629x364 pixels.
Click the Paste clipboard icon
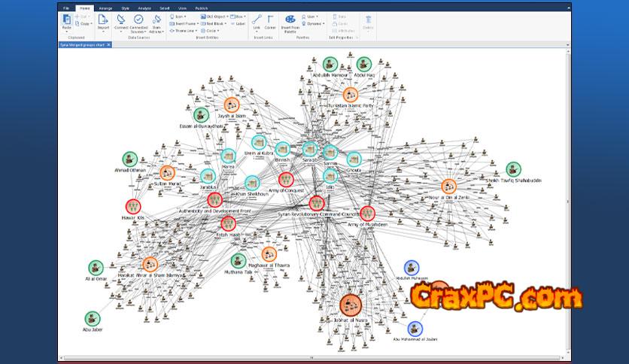pyautogui.click(x=67, y=20)
